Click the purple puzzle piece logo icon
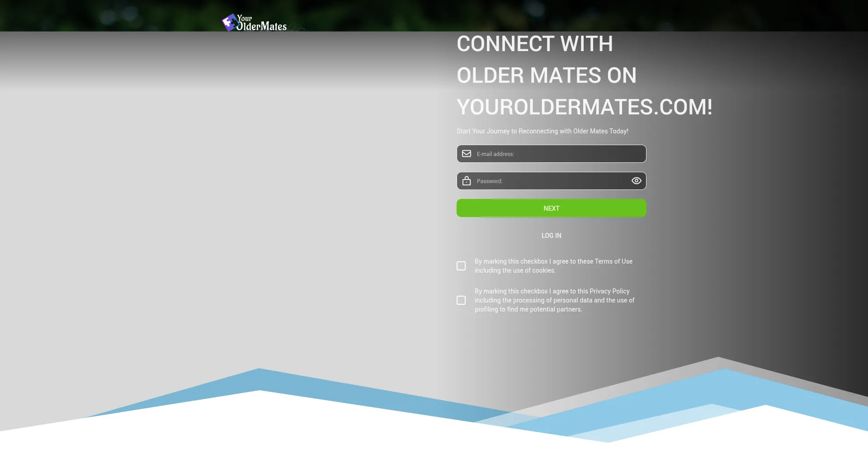Image resolution: width=868 pixels, height=449 pixels. pos(230,22)
